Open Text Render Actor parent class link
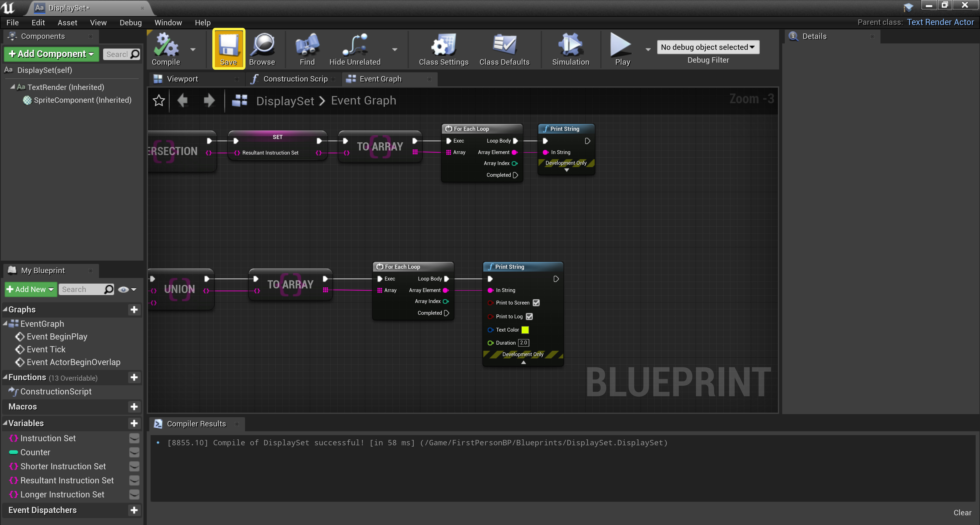This screenshot has width=980, height=525. tap(940, 22)
